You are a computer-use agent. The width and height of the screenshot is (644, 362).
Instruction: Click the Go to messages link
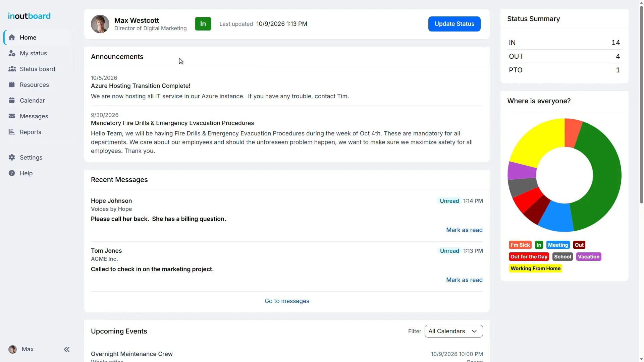click(287, 301)
